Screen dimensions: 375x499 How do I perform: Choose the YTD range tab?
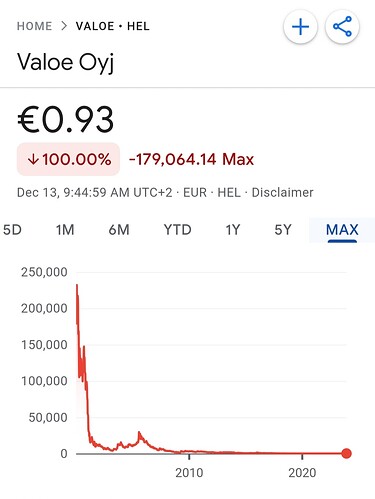178,230
